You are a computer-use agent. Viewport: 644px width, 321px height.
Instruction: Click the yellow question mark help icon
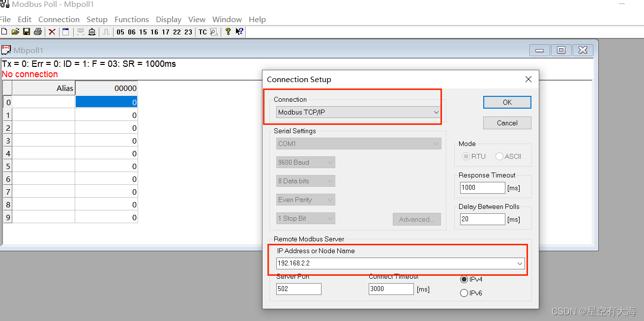pos(228,32)
